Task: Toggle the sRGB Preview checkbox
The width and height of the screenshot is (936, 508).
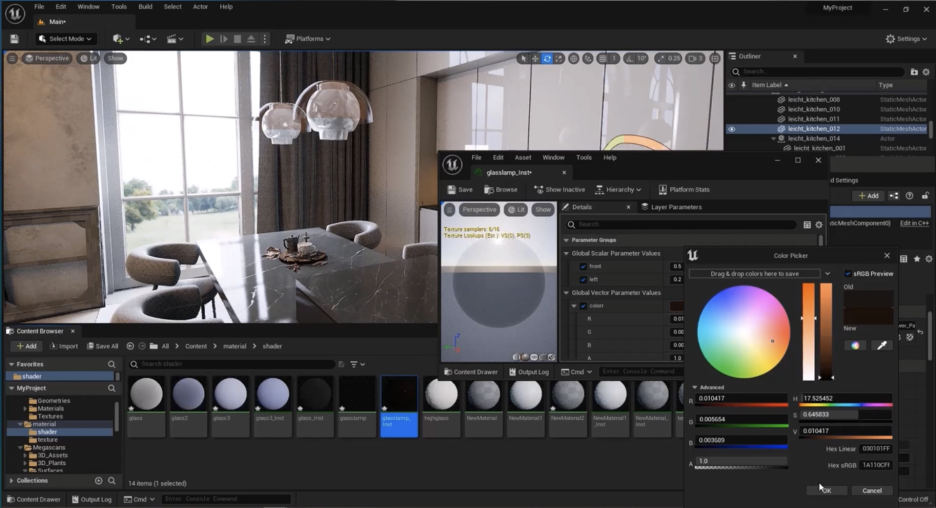Action: point(848,273)
